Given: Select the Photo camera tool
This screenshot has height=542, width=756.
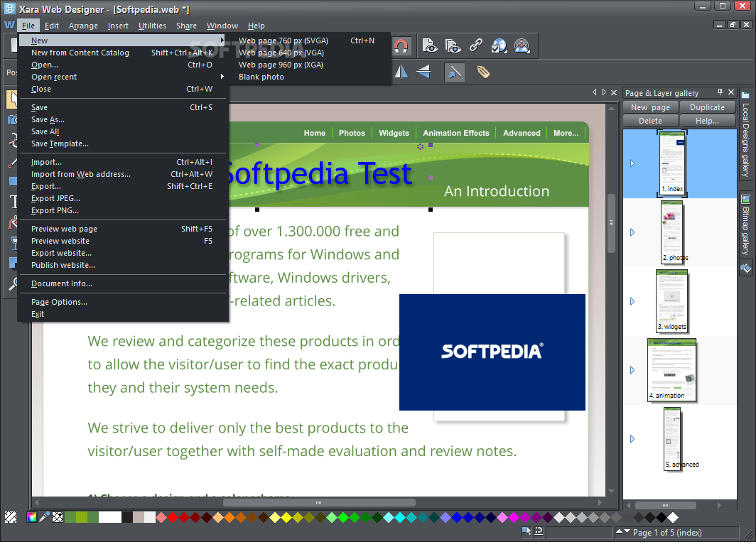Looking at the screenshot, I should point(13,119).
